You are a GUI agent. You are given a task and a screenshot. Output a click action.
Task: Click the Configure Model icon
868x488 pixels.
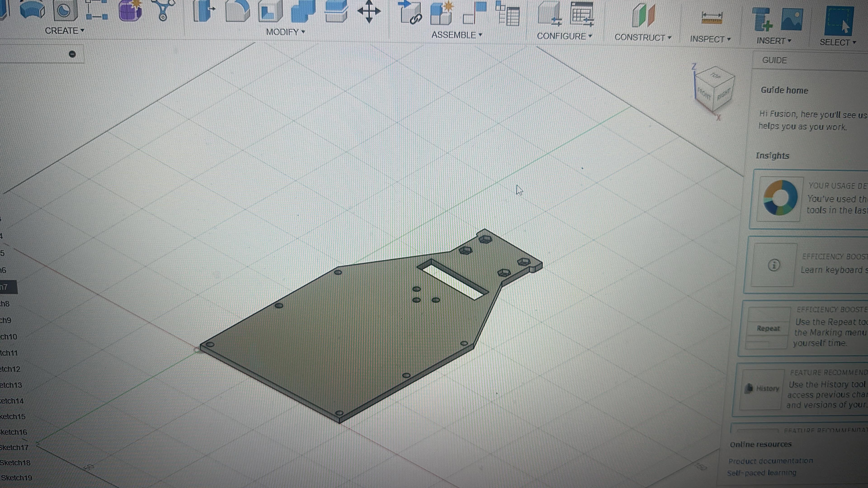coord(550,14)
